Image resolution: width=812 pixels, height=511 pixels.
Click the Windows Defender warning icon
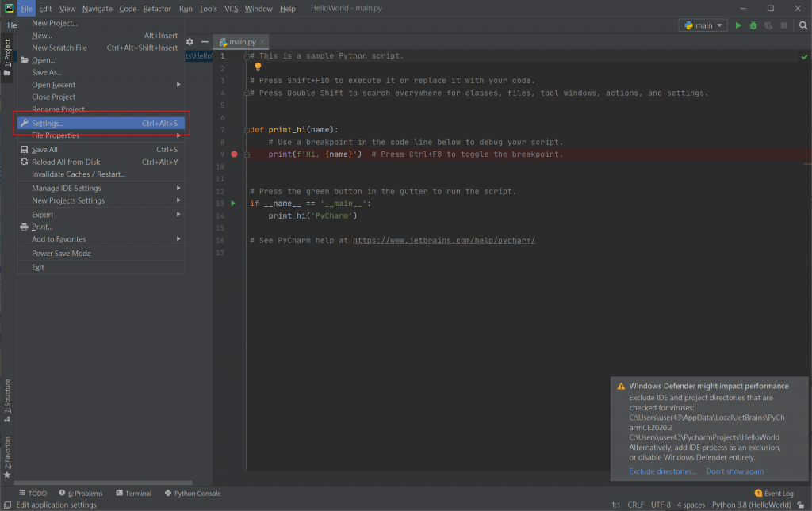(x=620, y=387)
